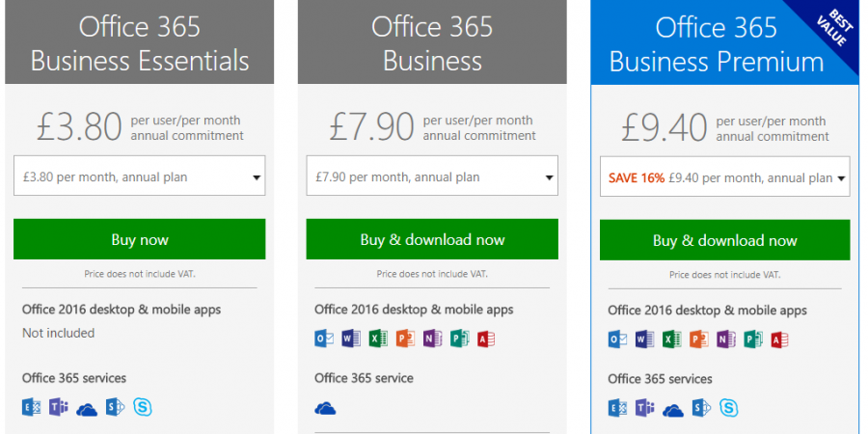Click the PowerPoint icon in Business Premium
This screenshot has width=868, height=434.
(x=698, y=339)
